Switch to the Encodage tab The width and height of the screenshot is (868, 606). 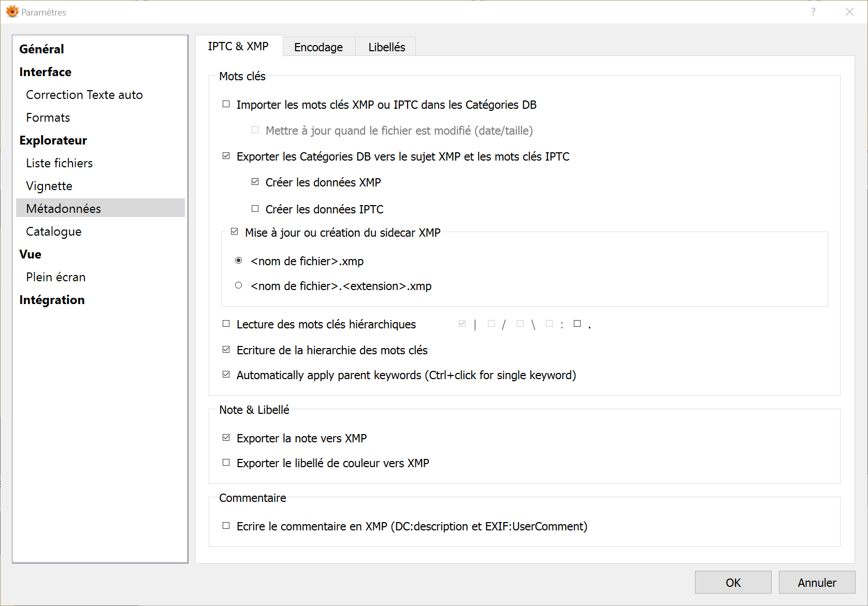pyautogui.click(x=319, y=47)
